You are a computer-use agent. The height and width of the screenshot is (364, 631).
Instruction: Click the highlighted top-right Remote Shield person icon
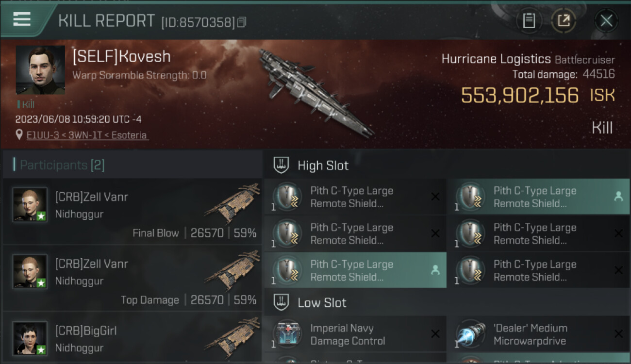point(618,197)
